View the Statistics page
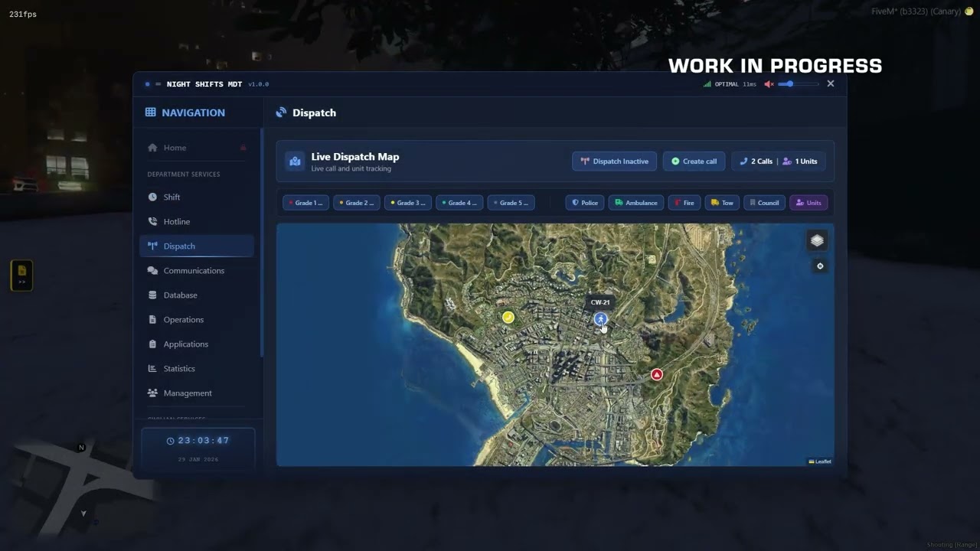Screen dimensions: 980x551 coord(197,368)
